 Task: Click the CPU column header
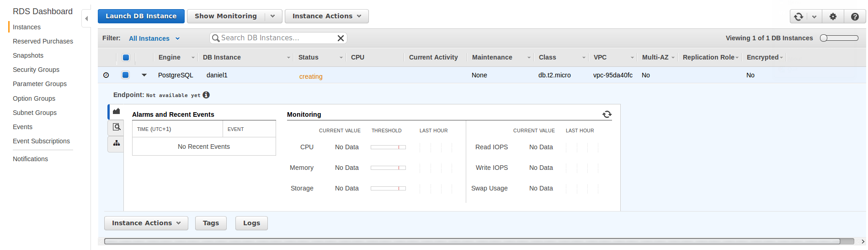357,57
